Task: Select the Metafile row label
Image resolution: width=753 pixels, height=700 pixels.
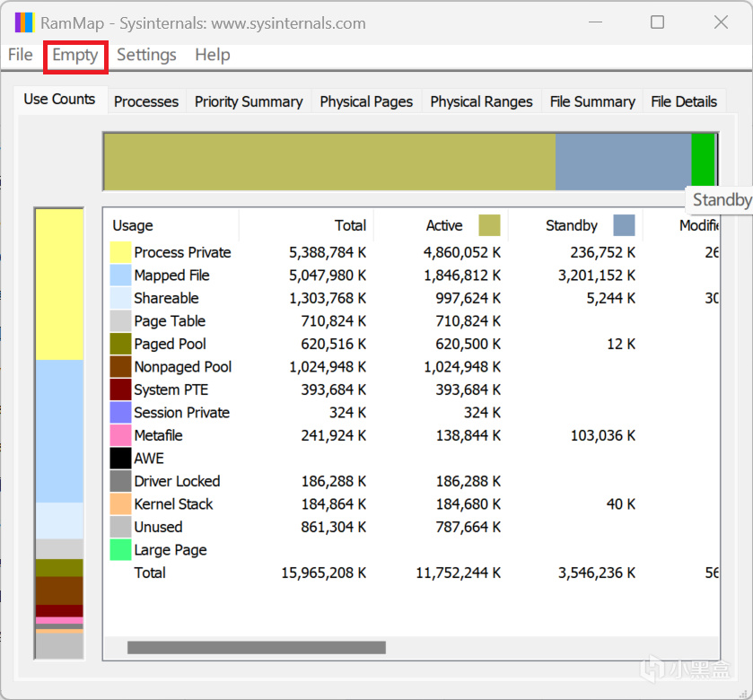Action: [x=159, y=435]
